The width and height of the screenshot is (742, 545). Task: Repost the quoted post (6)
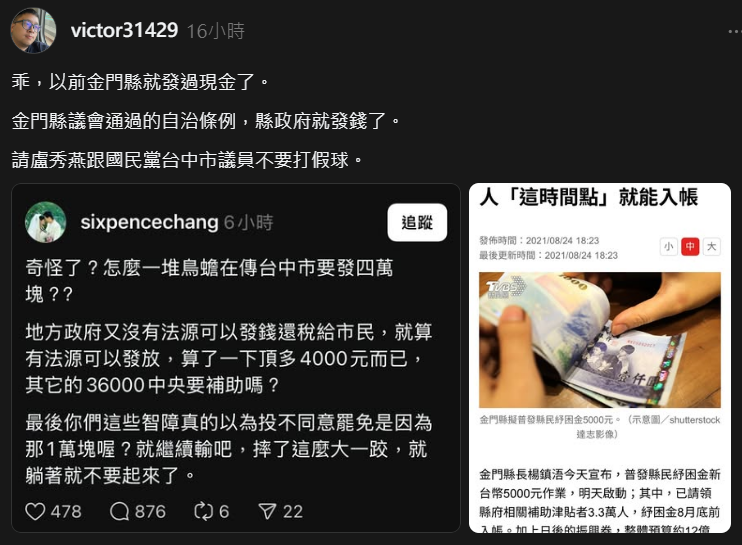(x=203, y=511)
